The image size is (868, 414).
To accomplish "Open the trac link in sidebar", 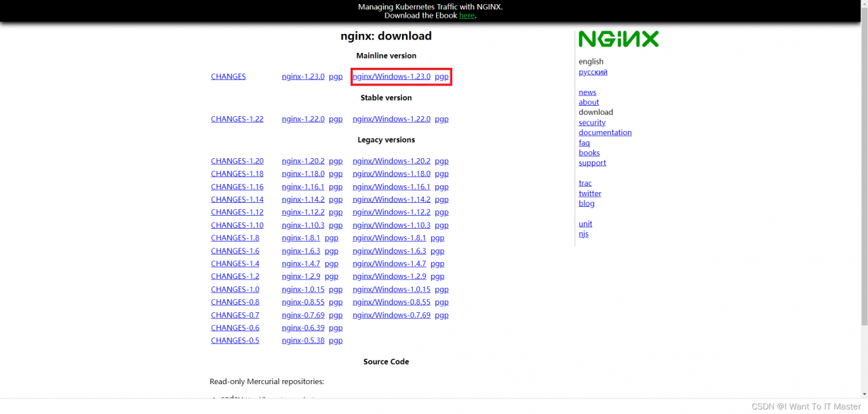I will coord(585,183).
